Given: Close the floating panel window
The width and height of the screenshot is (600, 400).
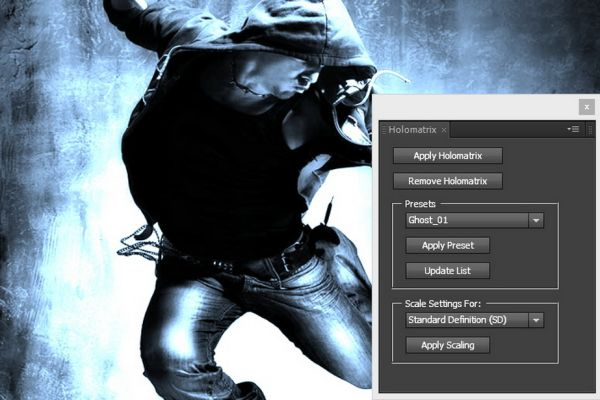Looking at the screenshot, I should pyautogui.click(x=587, y=107).
